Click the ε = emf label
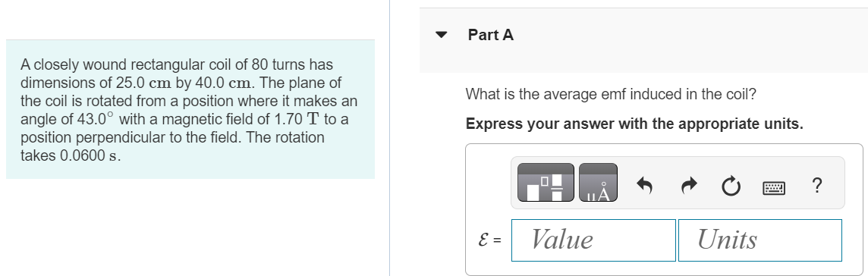The height and width of the screenshot is (276, 868). click(489, 240)
